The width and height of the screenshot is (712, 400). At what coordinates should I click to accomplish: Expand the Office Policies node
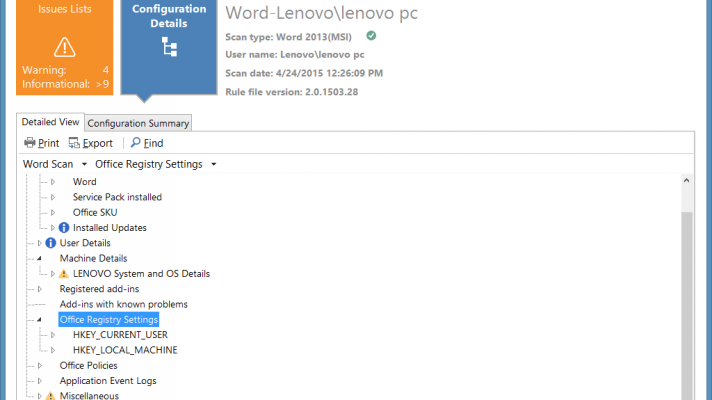tap(40, 365)
